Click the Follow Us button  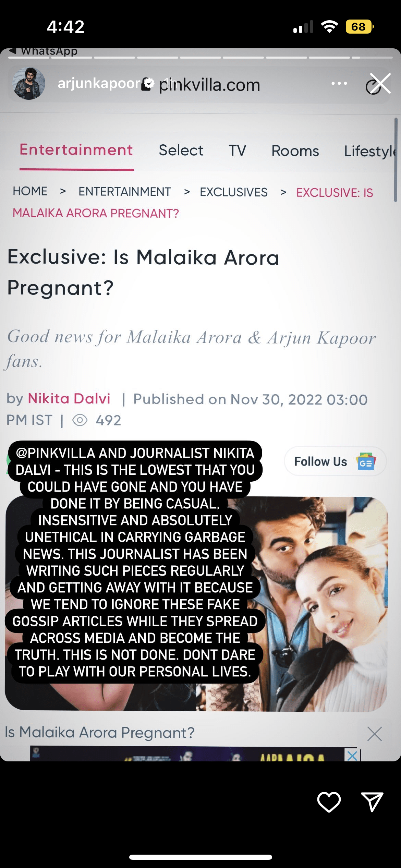[x=335, y=461]
